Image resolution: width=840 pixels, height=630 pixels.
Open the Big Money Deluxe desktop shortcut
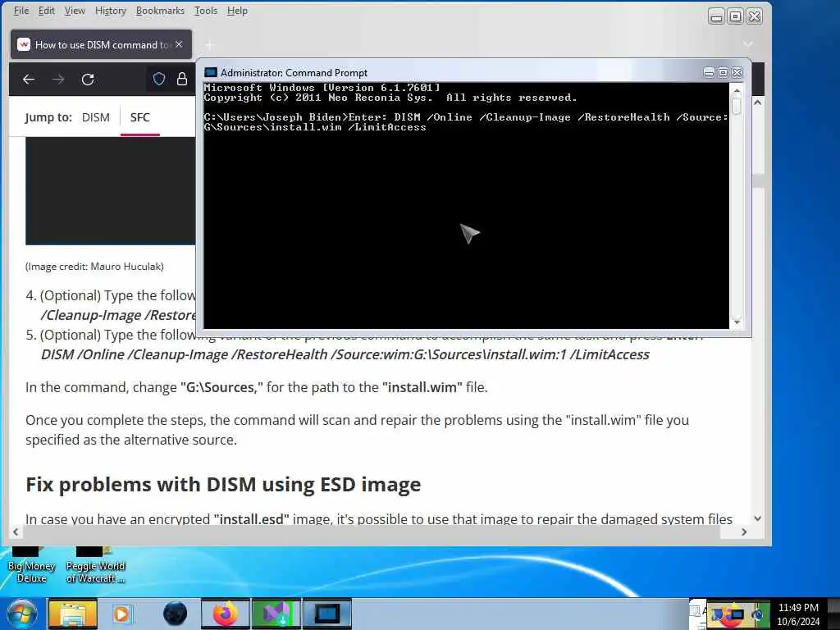coord(32,565)
